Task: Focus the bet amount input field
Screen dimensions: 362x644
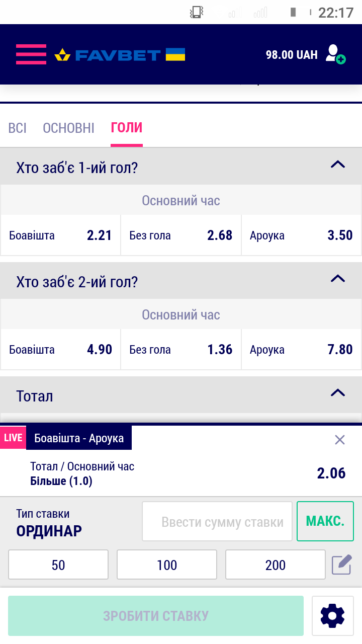Action: coord(217,521)
